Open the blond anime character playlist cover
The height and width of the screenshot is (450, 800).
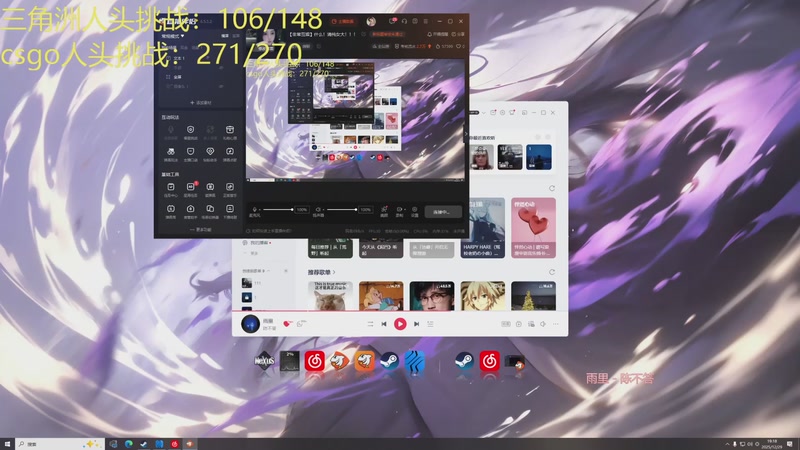pos(483,296)
